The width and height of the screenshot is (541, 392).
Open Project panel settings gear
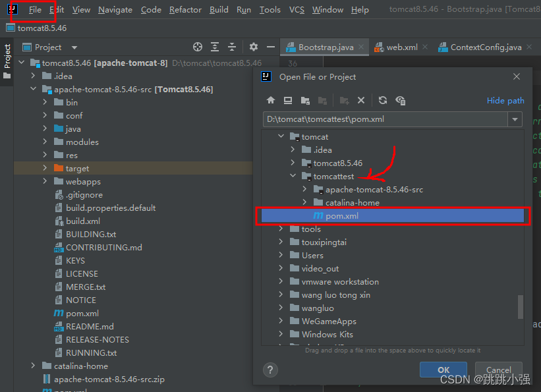[x=254, y=47]
